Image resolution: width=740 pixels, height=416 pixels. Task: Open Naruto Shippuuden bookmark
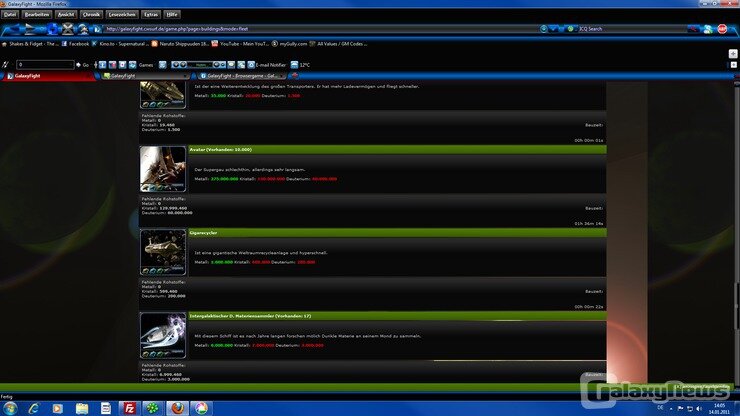coord(180,44)
